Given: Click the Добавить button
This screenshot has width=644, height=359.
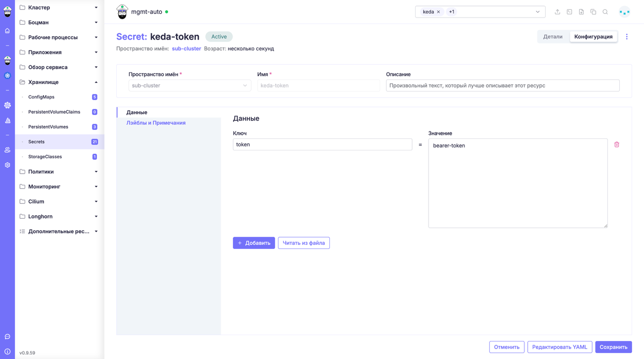Looking at the screenshot, I should pyautogui.click(x=254, y=243).
